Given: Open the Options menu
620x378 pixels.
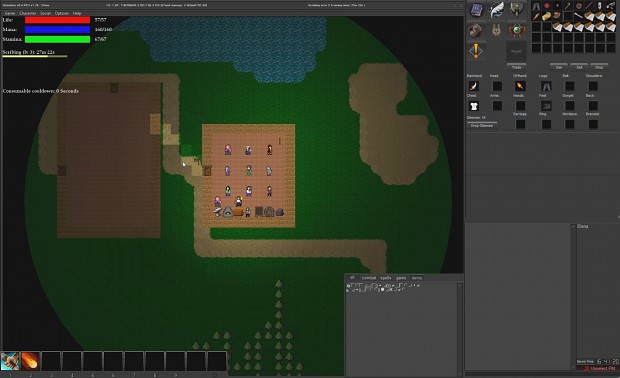Looking at the screenshot, I should [x=62, y=13].
